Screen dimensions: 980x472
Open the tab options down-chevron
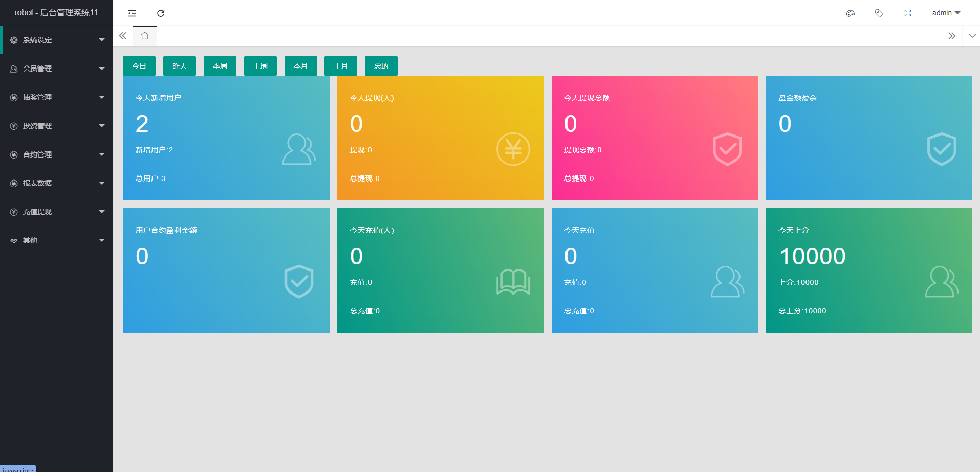pos(972,36)
